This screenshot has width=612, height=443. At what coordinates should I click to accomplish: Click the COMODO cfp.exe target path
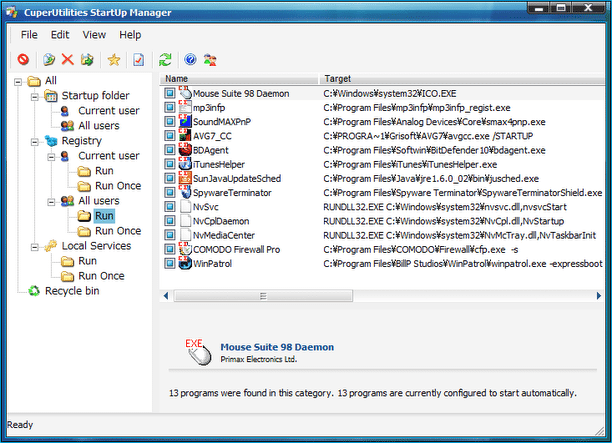pyautogui.click(x=421, y=249)
